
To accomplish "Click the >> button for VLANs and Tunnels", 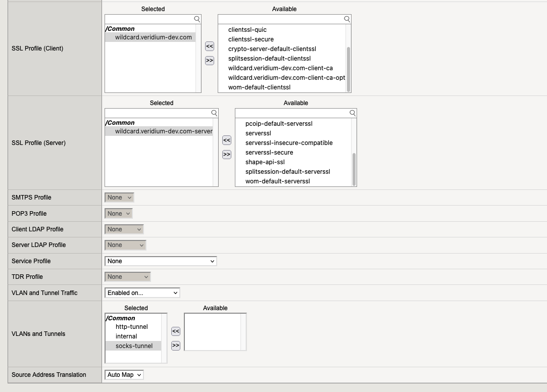I will 176,346.
